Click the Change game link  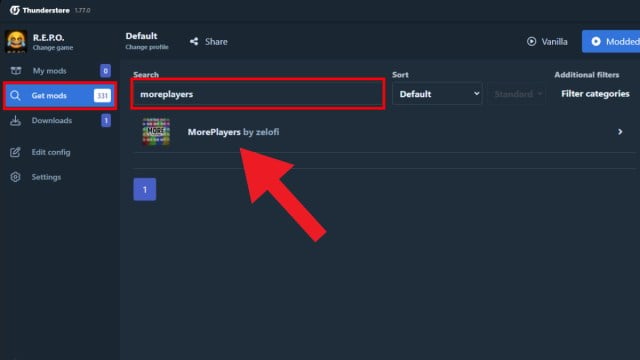(x=53, y=48)
